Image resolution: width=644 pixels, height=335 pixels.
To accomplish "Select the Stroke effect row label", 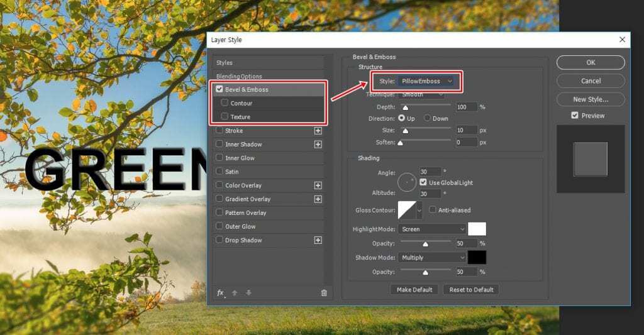I will 234,131.
